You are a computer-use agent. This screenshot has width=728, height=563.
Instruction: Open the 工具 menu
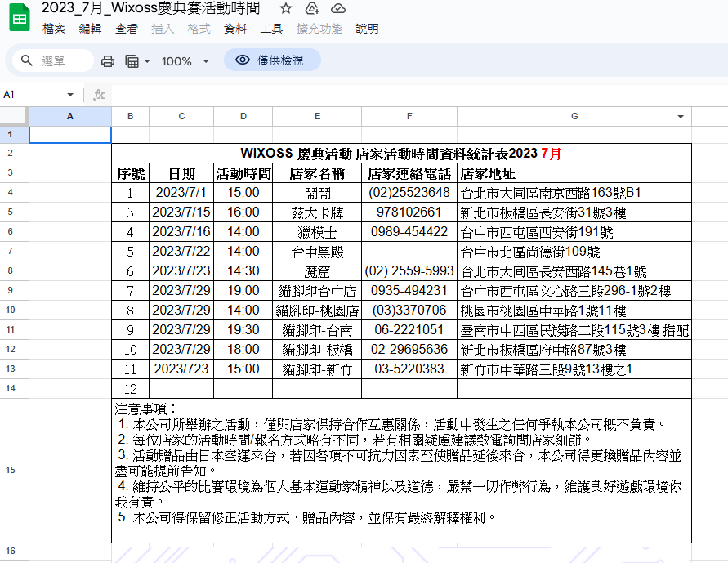tap(271, 29)
